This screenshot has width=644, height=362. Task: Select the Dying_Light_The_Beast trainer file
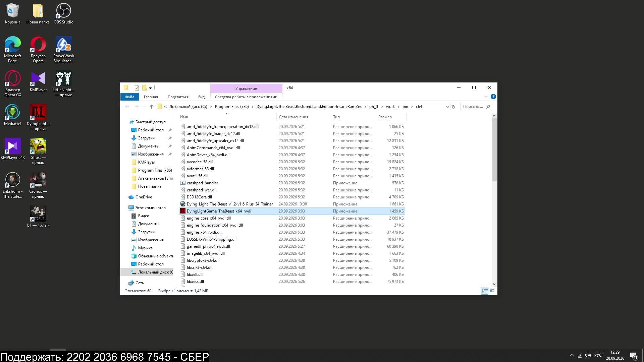(x=292, y=204)
